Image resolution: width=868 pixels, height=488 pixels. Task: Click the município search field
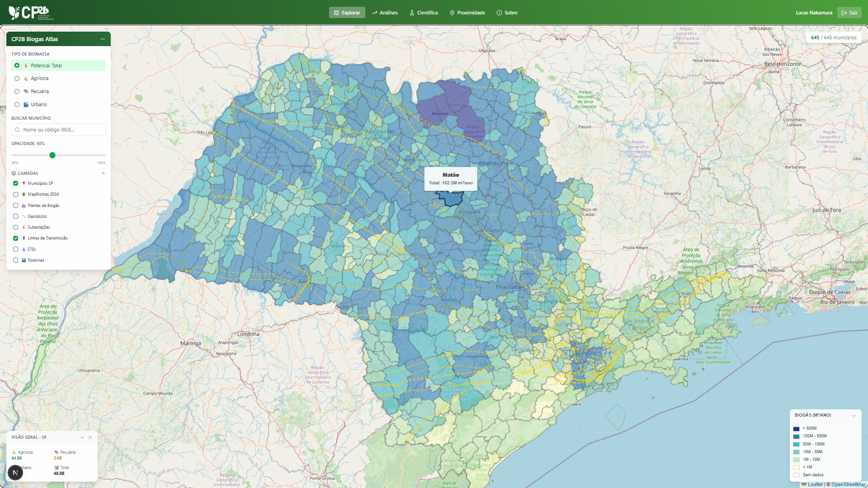pyautogui.click(x=58, y=130)
